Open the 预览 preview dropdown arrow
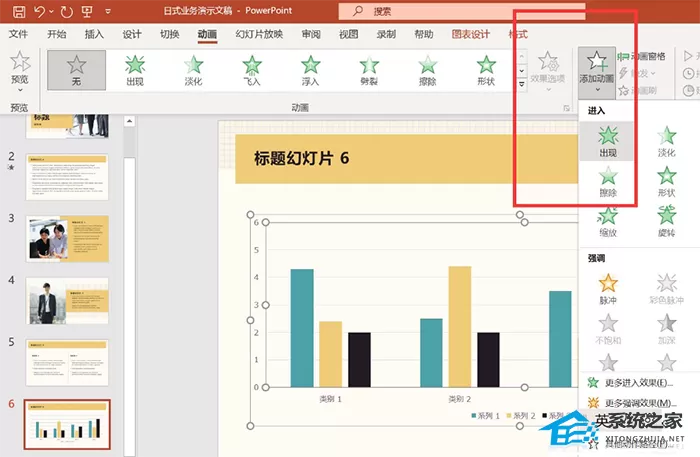Image resolution: width=700 pixels, height=457 pixels. [20, 90]
